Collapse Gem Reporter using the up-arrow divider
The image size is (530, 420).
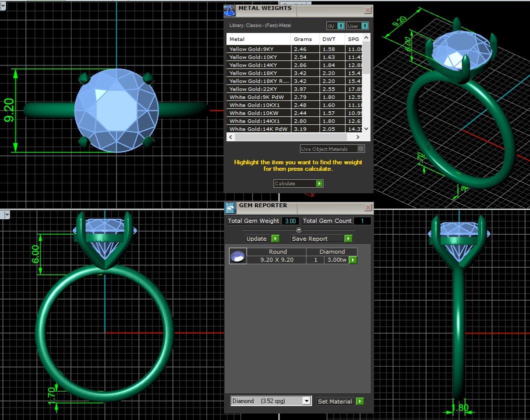[x=299, y=230]
